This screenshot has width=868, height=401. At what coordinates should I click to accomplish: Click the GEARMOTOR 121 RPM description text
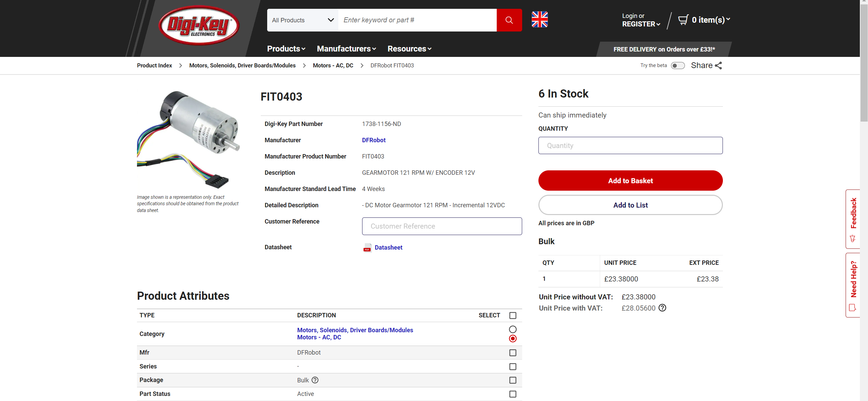[x=418, y=173]
